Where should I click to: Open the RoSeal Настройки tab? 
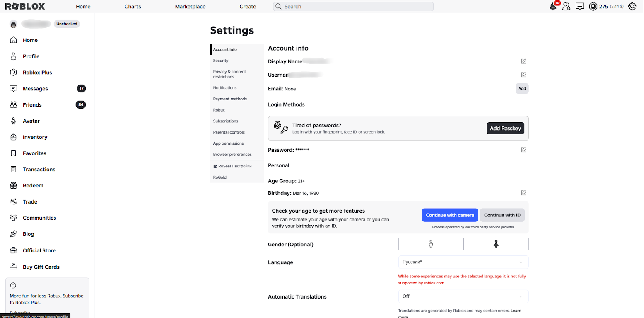tap(237, 166)
